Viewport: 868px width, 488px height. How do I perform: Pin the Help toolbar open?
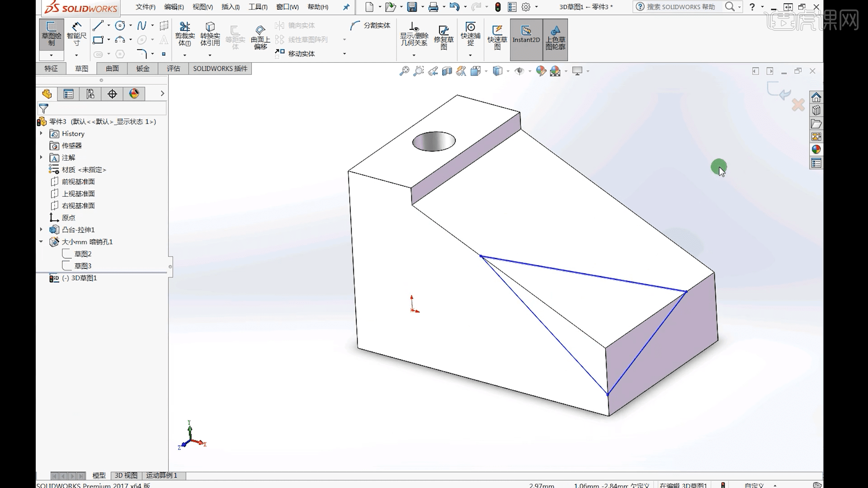[x=346, y=7]
